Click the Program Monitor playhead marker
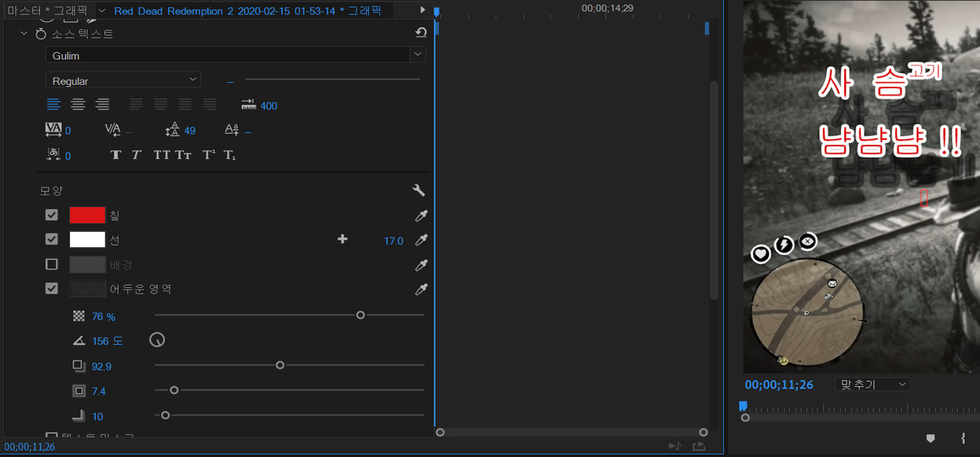 coord(743,406)
